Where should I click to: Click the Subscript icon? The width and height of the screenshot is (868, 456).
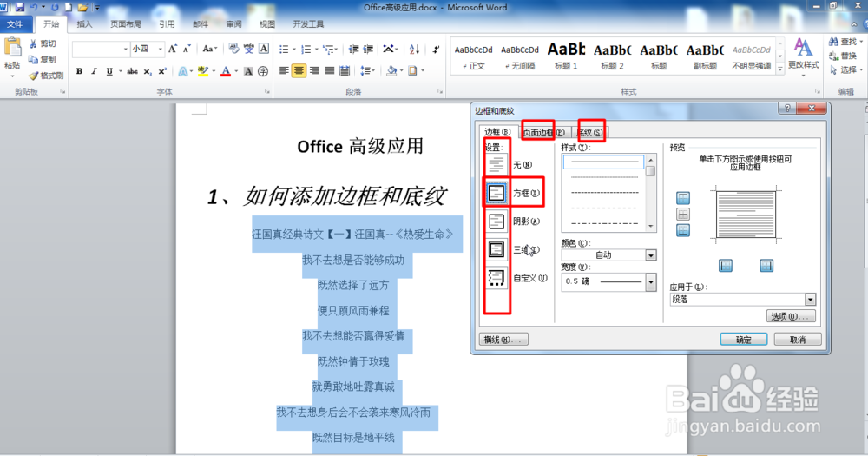click(x=148, y=71)
